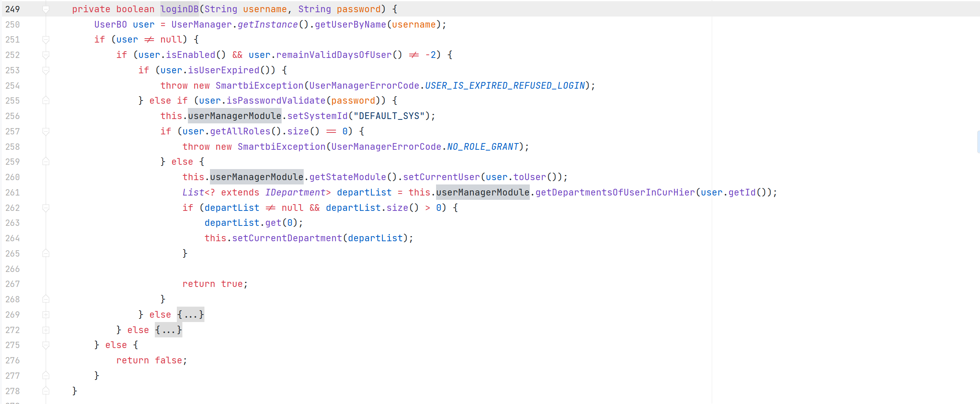The image size is (980, 404).
Task: Collapse the departList if block at line 262
Action: 46,208
